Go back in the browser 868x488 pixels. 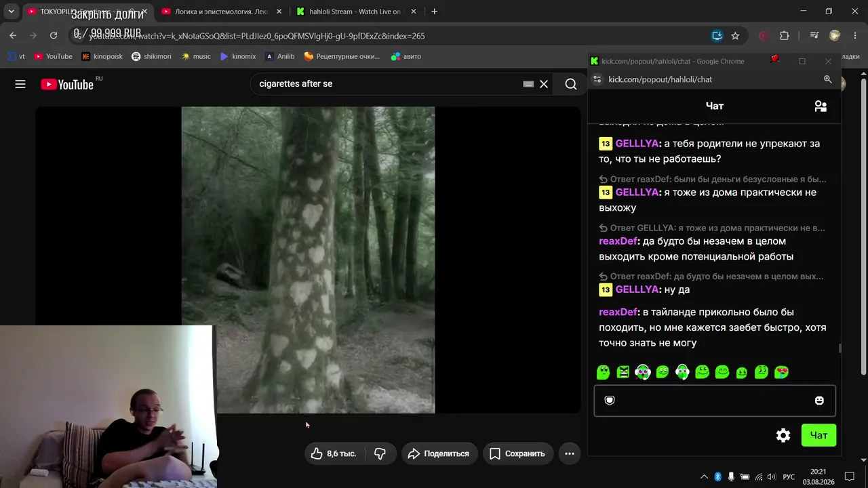point(13,35)
